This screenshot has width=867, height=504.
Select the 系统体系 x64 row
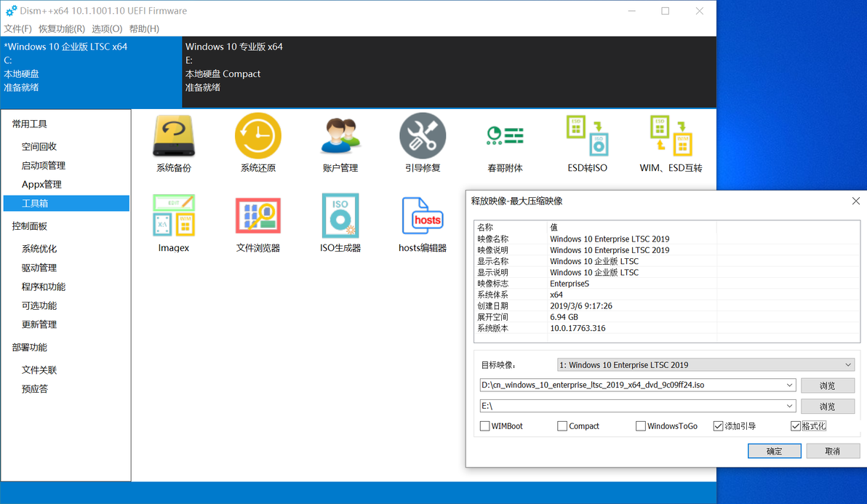666,295
